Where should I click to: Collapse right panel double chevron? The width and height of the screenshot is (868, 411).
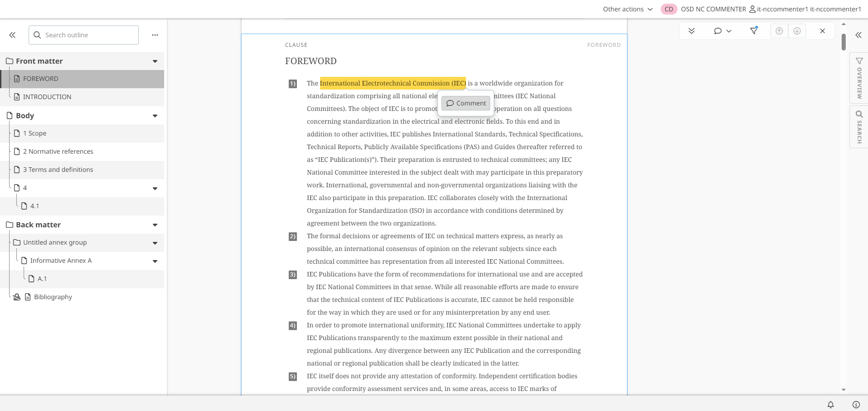858,35
